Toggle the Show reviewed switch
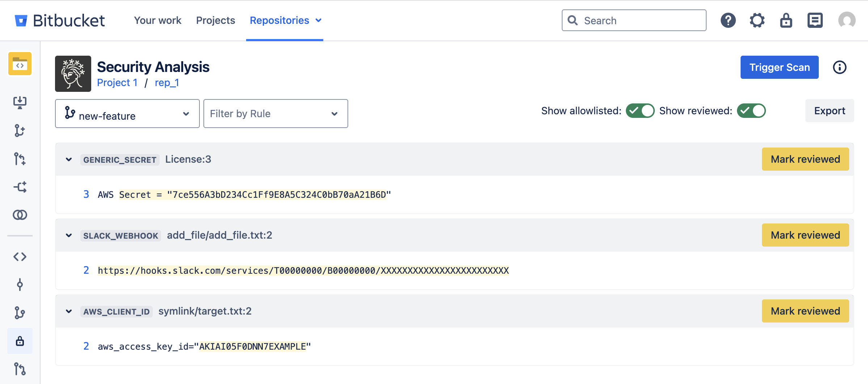The width and height of the screenshot is (868, 384). [x=751, y=111]
